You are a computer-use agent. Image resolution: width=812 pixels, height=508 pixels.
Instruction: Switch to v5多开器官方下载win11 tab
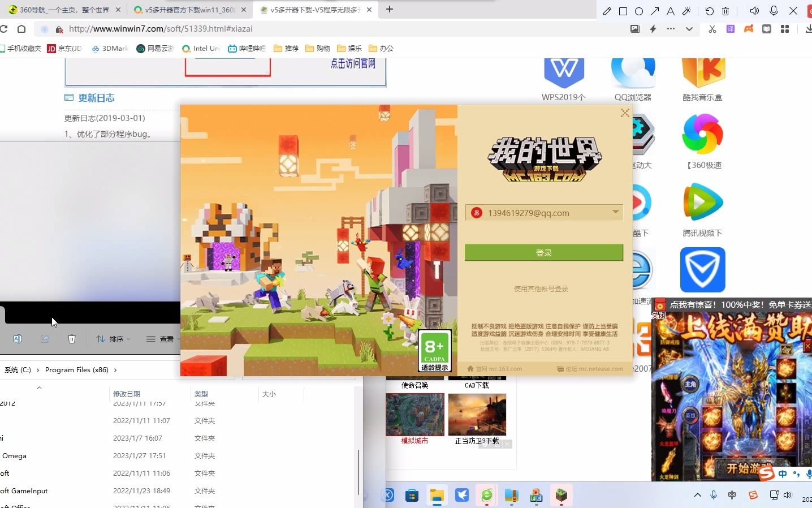pos(190,10)
